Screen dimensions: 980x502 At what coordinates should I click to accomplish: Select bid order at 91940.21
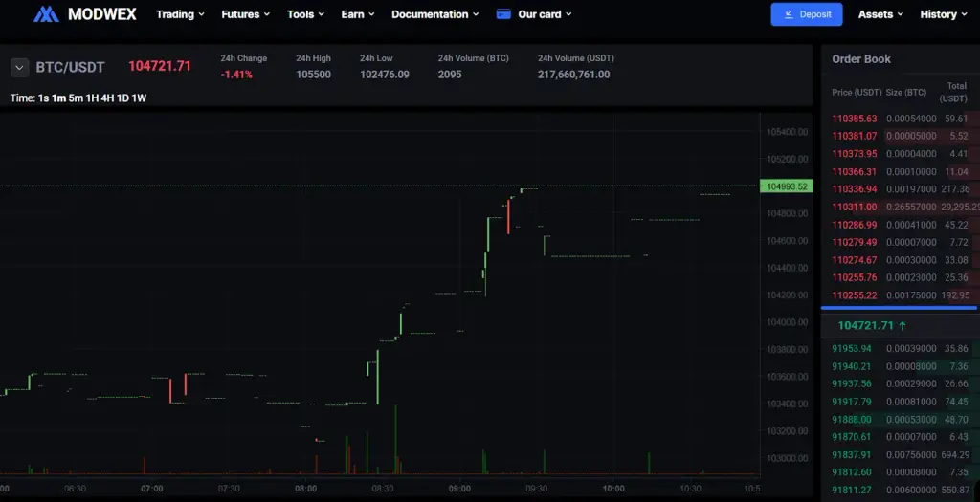(901, 366)
